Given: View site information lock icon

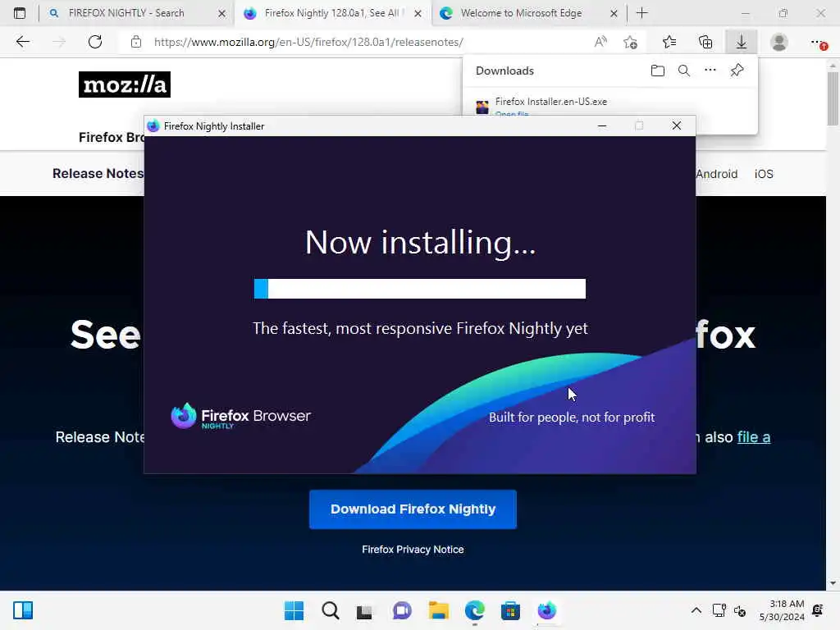Looking at the screenshot, I should point(136,42).
